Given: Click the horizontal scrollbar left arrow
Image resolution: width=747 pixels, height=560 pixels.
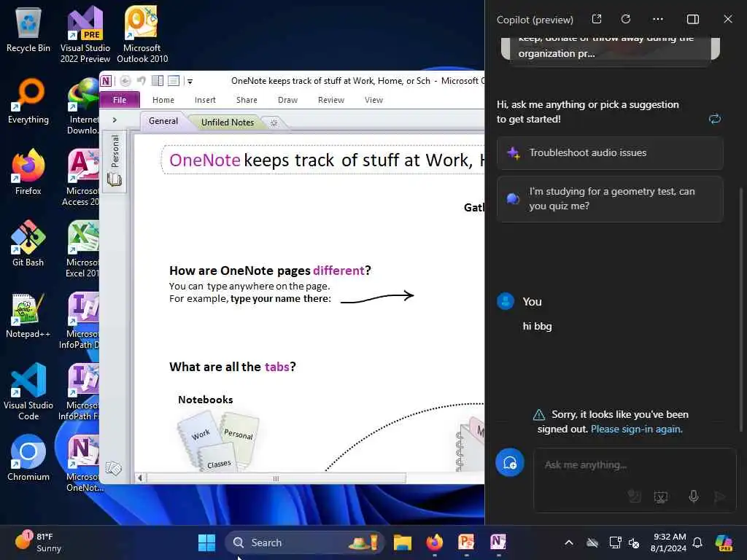Looking at the screenshot, I should click(x=139, y=478).
